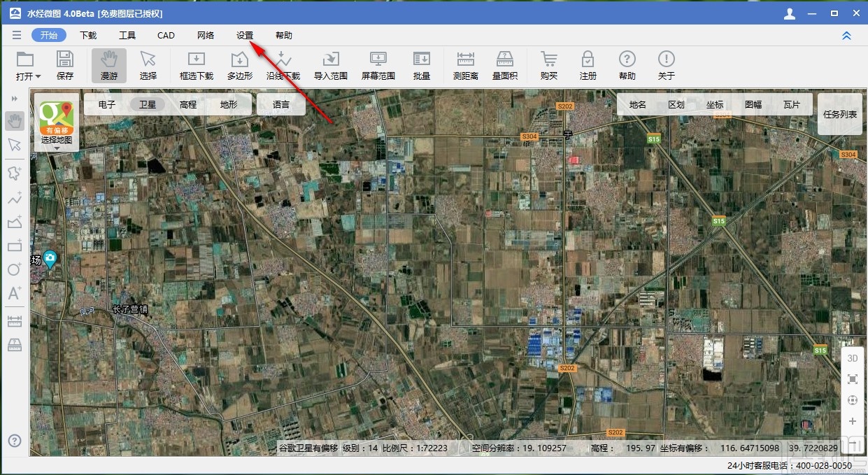Toggle the 3D view button
Viewport: 868px width, 475px height.
point(853,358)
